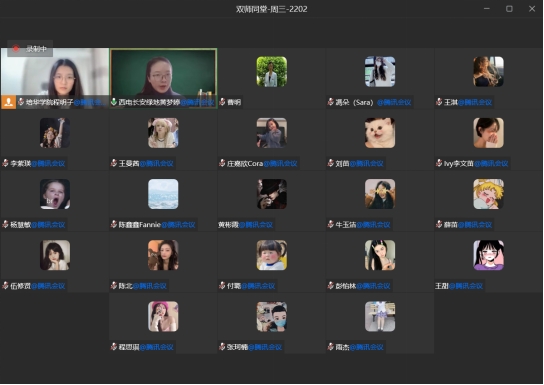
Task: Click muted mic icon beside 陈鑫鑫Fannie
Action: coord(113,224)
